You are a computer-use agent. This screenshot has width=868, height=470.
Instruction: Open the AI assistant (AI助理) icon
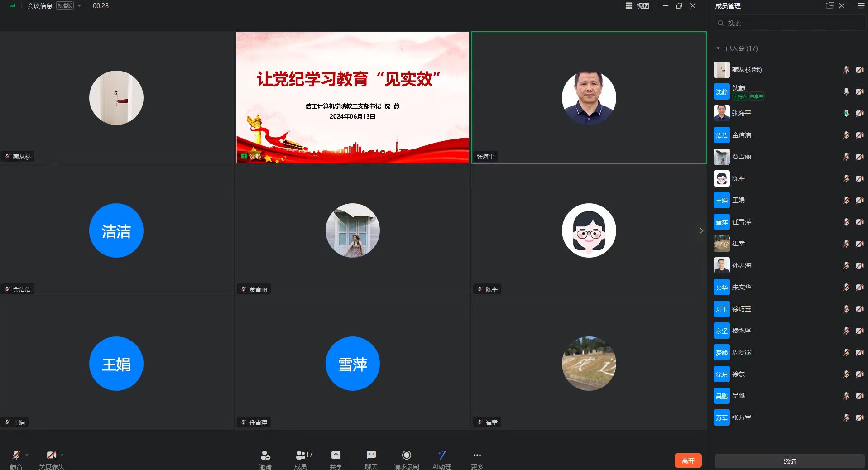442,455
